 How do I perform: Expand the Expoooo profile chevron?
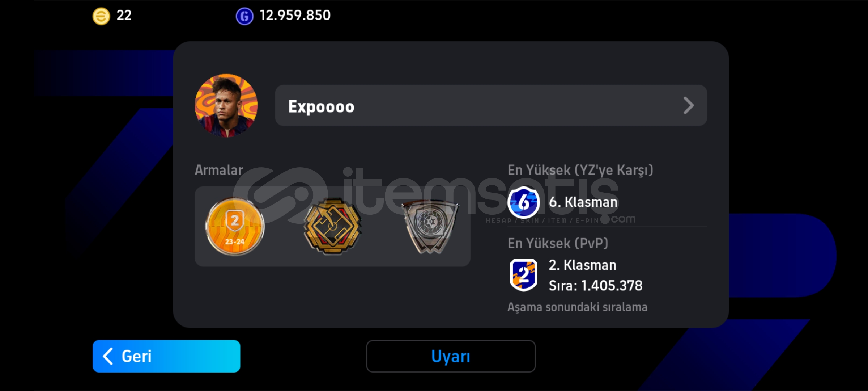click(x=689, y=106)
